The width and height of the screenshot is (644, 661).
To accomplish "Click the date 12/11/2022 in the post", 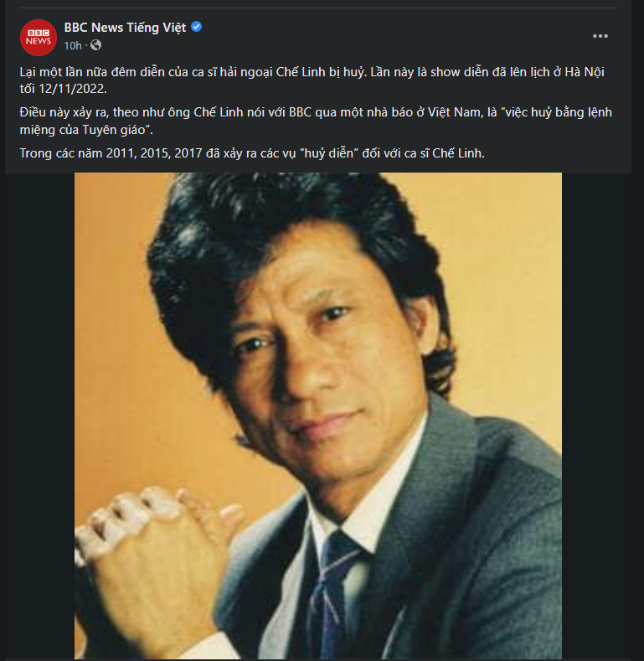I will [x=72, y=89].
